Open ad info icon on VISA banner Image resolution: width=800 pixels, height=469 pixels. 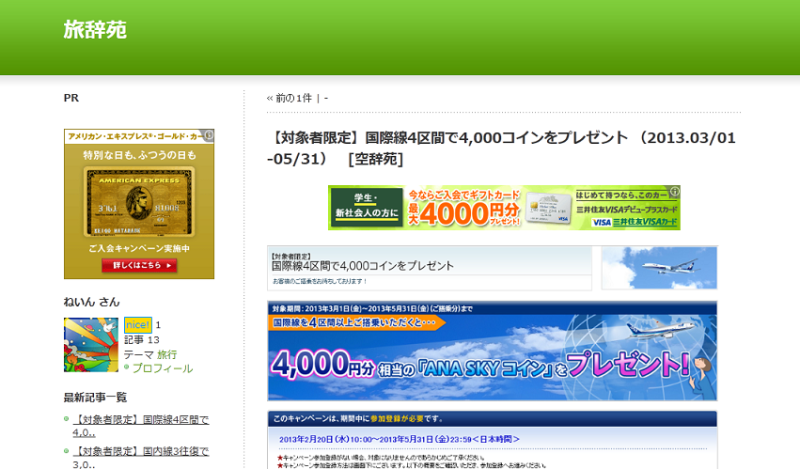pyautogui.click(x=674, y=191)
